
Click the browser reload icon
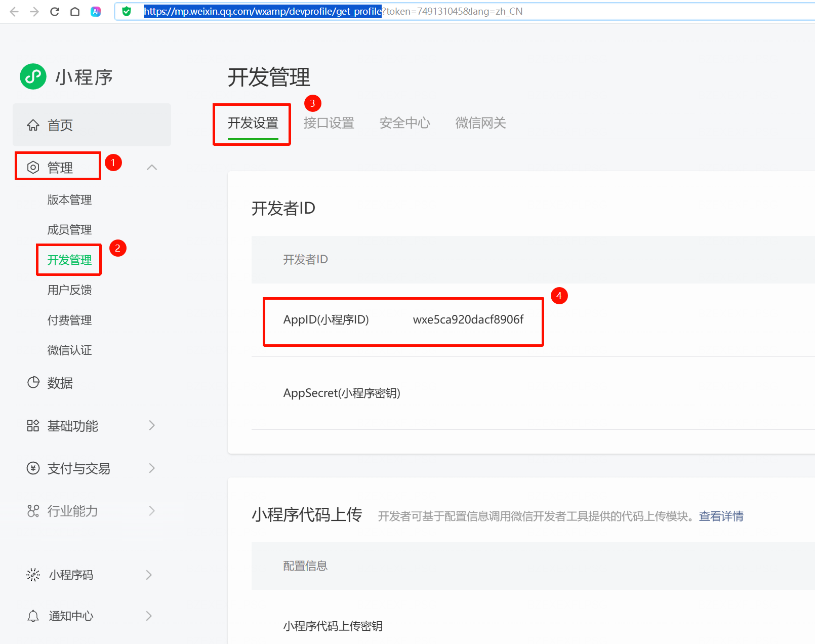coord(55,12)
